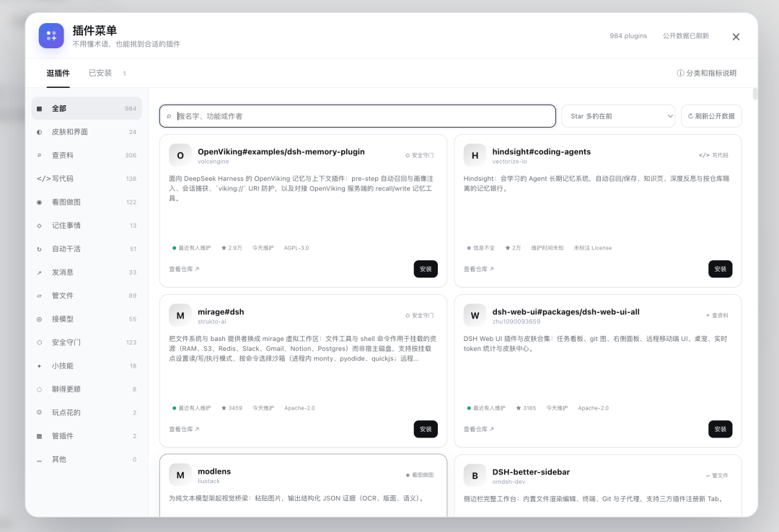This screenshot has height=532, width=779.
Task: Click the 查资料 tag on dsh-web-ui card
Action: click(x=718, y=316)
